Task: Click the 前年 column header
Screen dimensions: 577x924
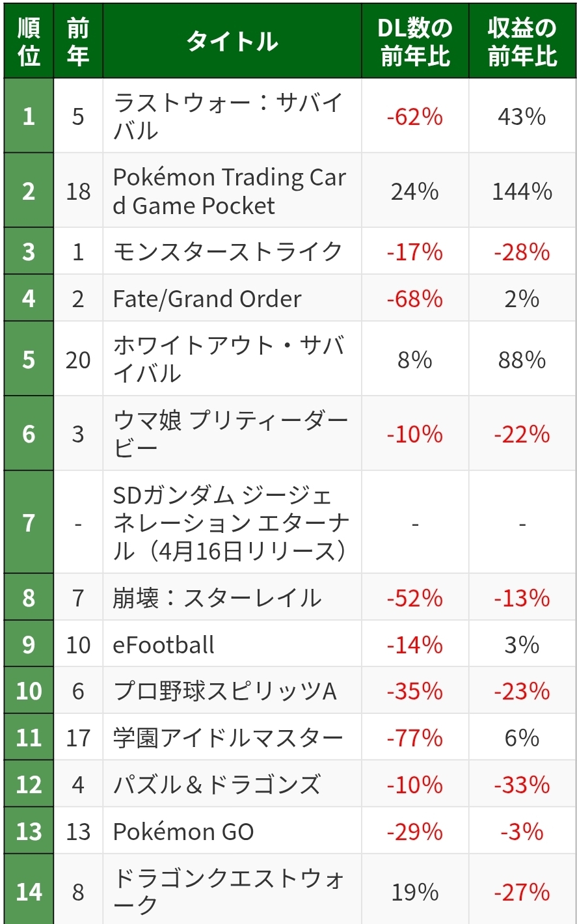Action: click(x=78, y=42)
